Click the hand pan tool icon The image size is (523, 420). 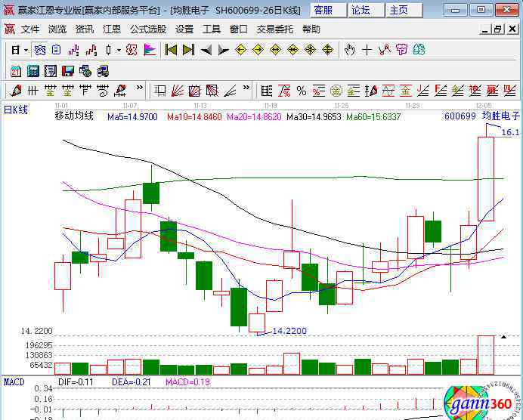(x=349, y=50)
